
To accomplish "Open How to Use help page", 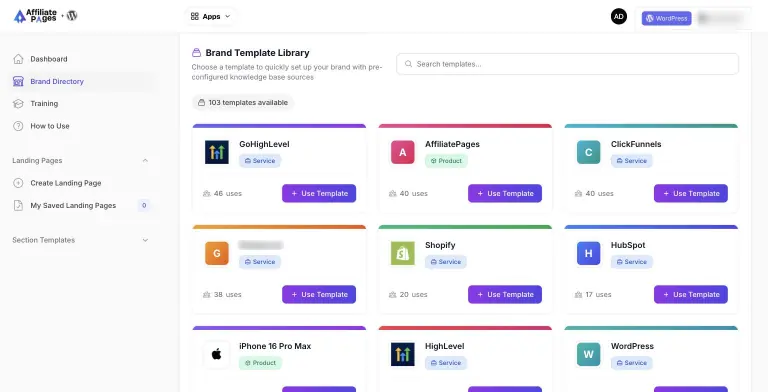I will pyautogui.click(x=50, y=126).
